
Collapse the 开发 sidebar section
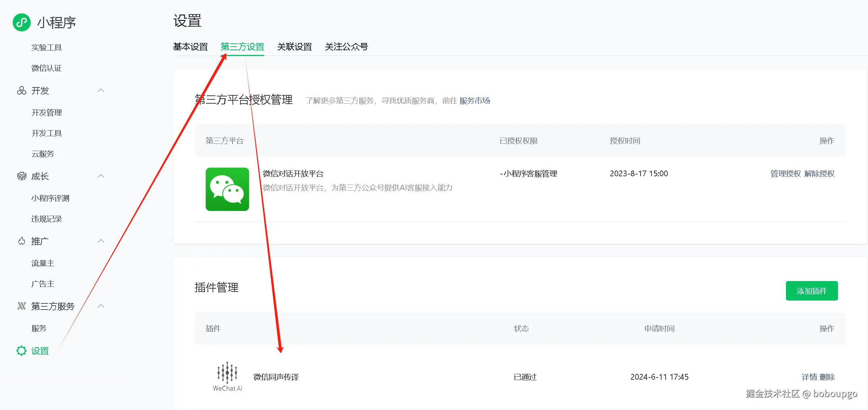point(101,90)
